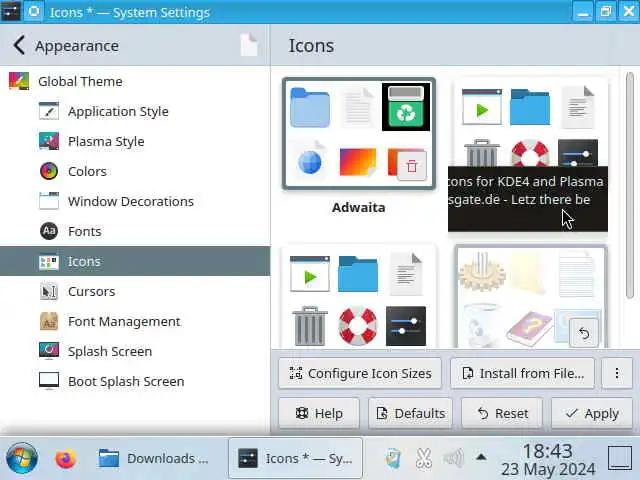Click the System Settings taskbar entry
Viewport: 640px width, 480px height.
coord(295,458)
